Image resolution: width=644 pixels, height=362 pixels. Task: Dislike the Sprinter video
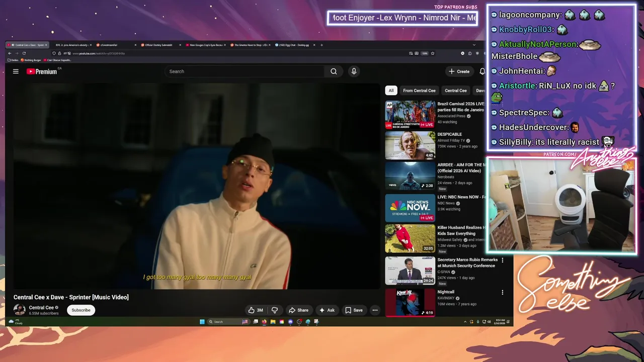pyautogui.click(x=275, y=310)
